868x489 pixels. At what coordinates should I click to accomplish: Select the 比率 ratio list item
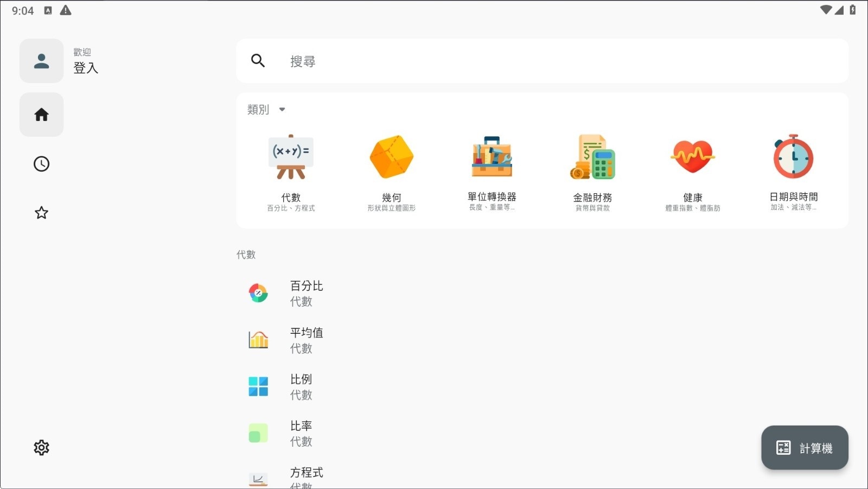[x=301, y=433]
